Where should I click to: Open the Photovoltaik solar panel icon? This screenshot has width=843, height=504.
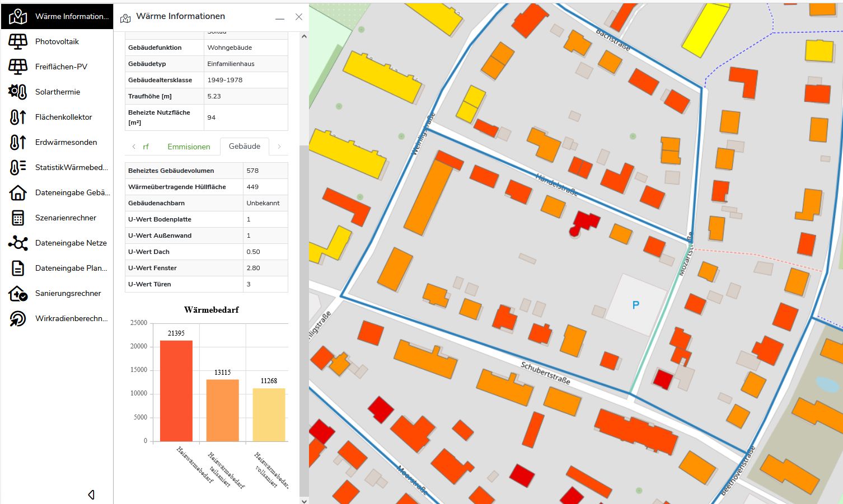tap(18, 41)
